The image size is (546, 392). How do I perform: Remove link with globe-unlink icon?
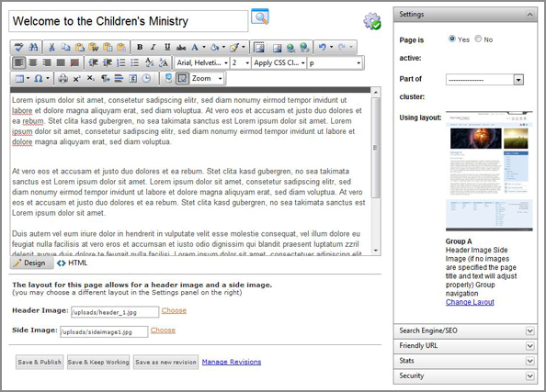tap(304, 48)
